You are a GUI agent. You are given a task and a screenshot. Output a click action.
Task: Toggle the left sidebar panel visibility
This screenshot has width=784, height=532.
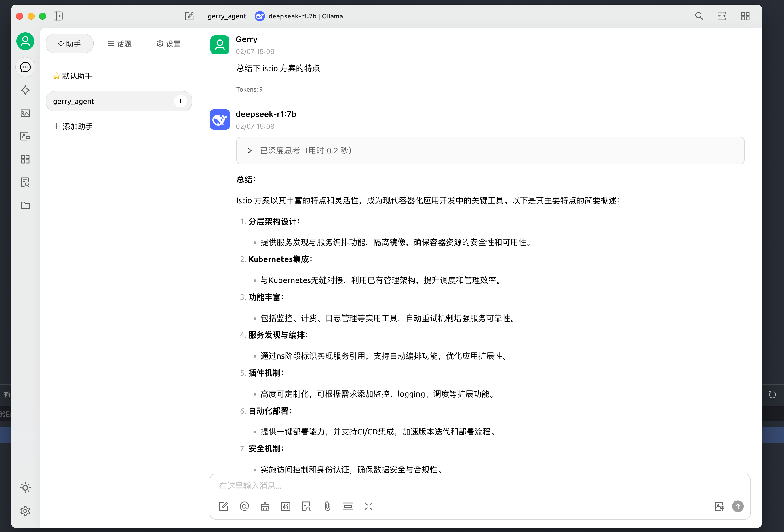58,16
